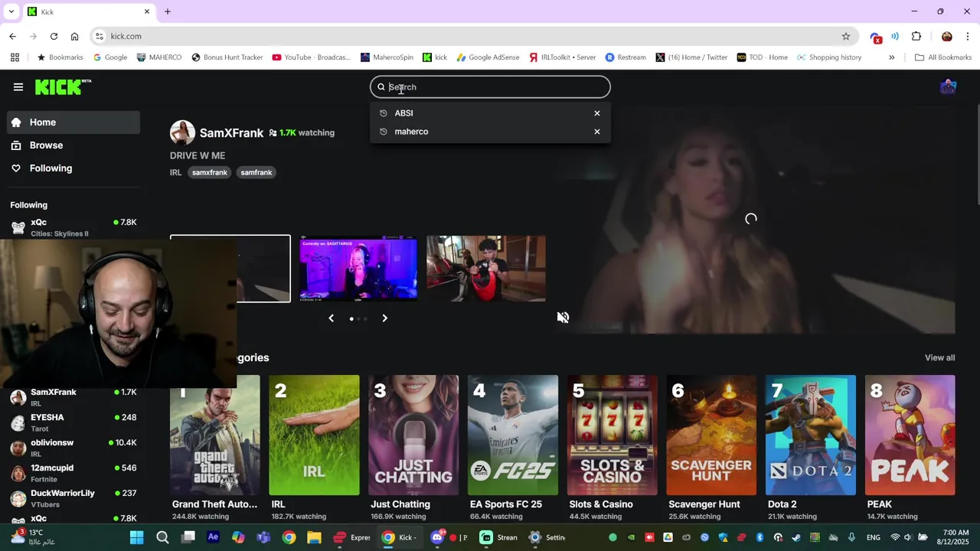Remove ABSI from recent searches
980x551 pixels.
pyautogui.click(x=597, y=113)
